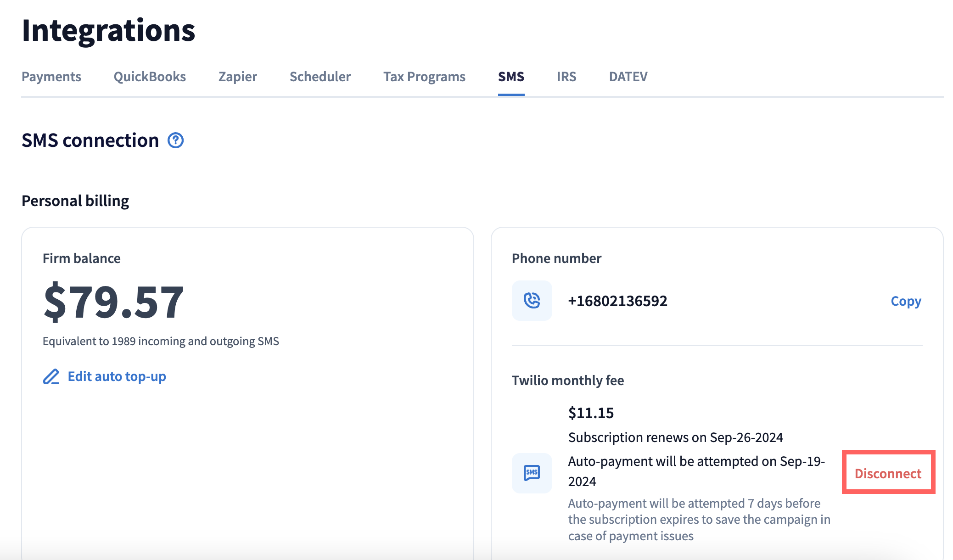The width and height of the screenshot is (953, 560).
Task: Click the SMS connection help icon
Action: pos(175,140)
